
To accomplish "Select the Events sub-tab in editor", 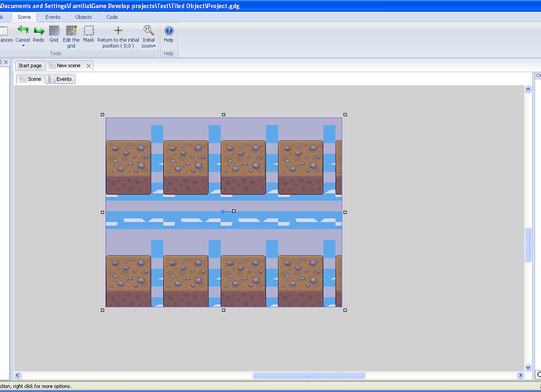I will point(60,79).
